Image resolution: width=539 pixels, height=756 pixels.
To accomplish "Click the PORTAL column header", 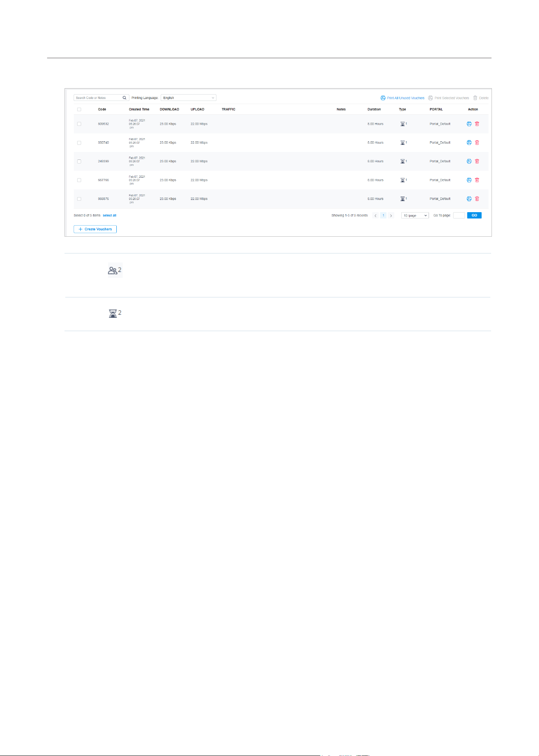I will [436, 109].
